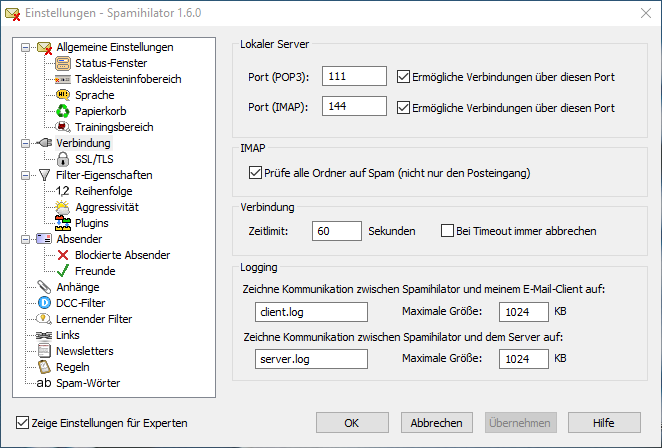
Task: Click the Allgemeine Einstellungen envelope icon
Action: [44, 47]
